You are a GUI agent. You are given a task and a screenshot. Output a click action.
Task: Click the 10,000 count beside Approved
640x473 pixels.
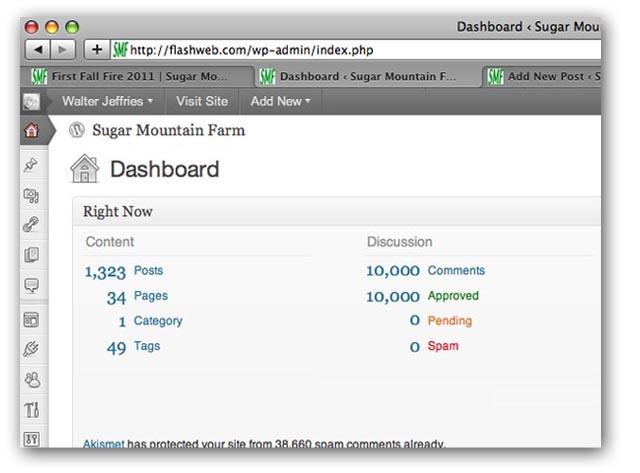click(393, 297)
